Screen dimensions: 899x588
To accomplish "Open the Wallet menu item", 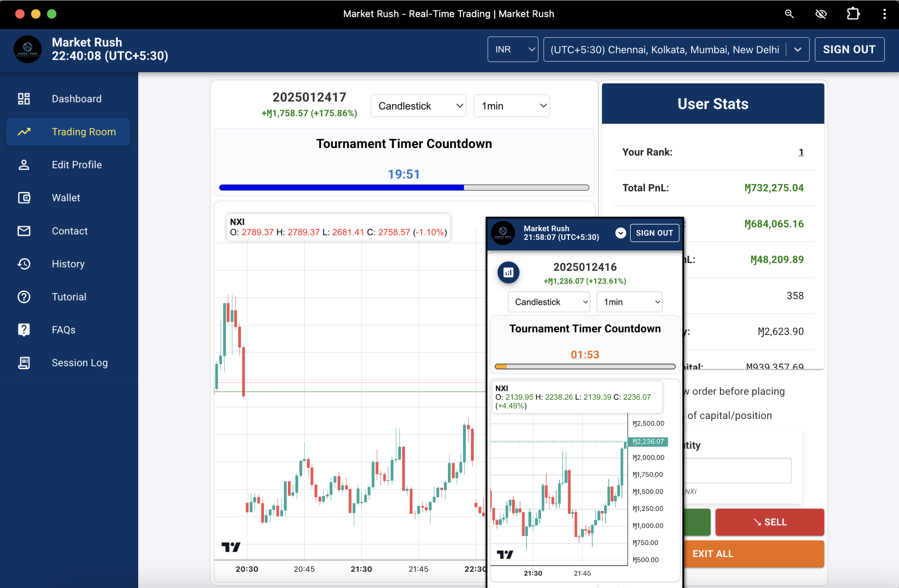I will click(x=68, y=198).
